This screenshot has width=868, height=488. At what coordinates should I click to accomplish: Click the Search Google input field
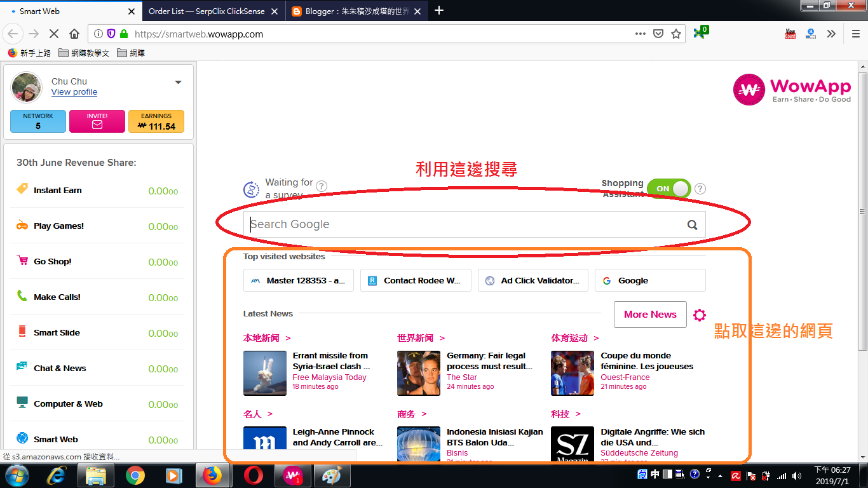pyautogui.click(x=475, y=224)
